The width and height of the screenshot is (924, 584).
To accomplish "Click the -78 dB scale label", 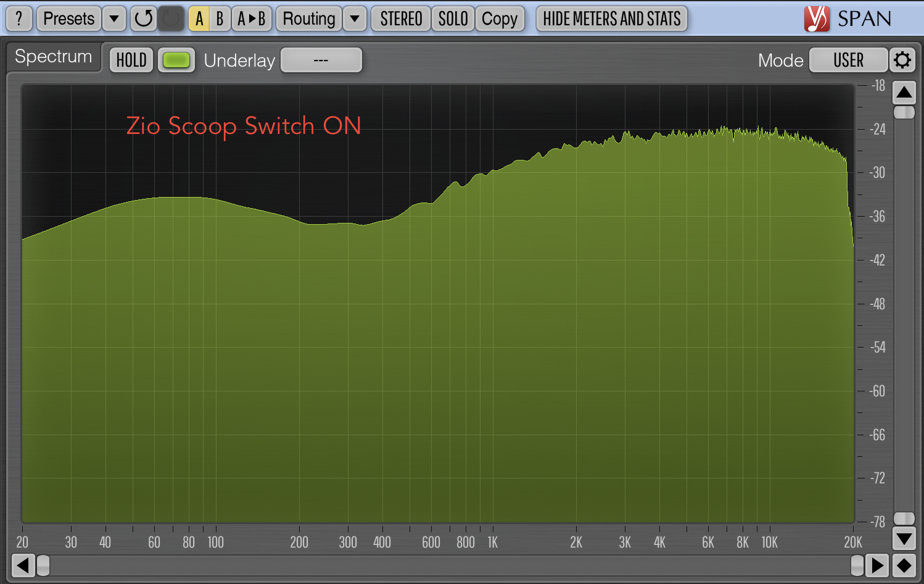I will (x=877, y=522).
